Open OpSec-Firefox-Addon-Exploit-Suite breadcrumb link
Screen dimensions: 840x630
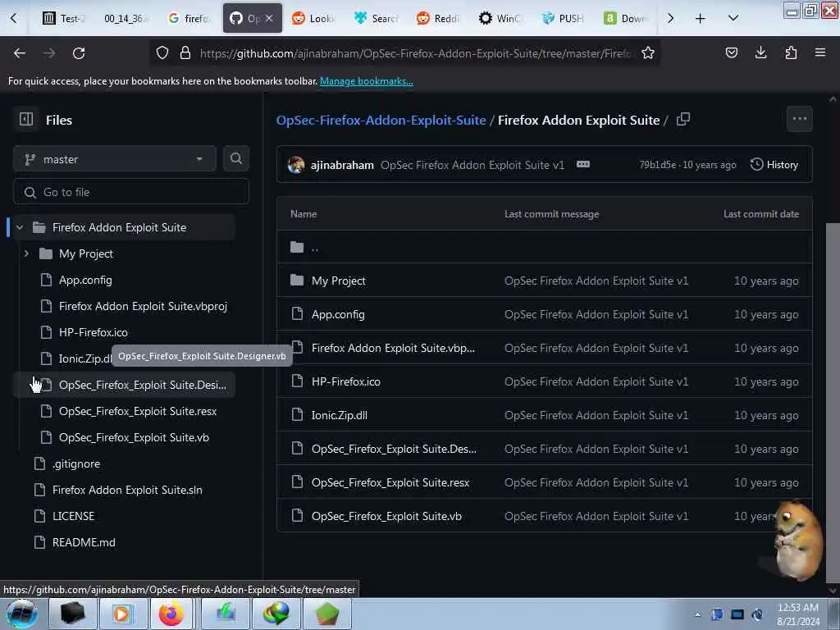point(381,120)
